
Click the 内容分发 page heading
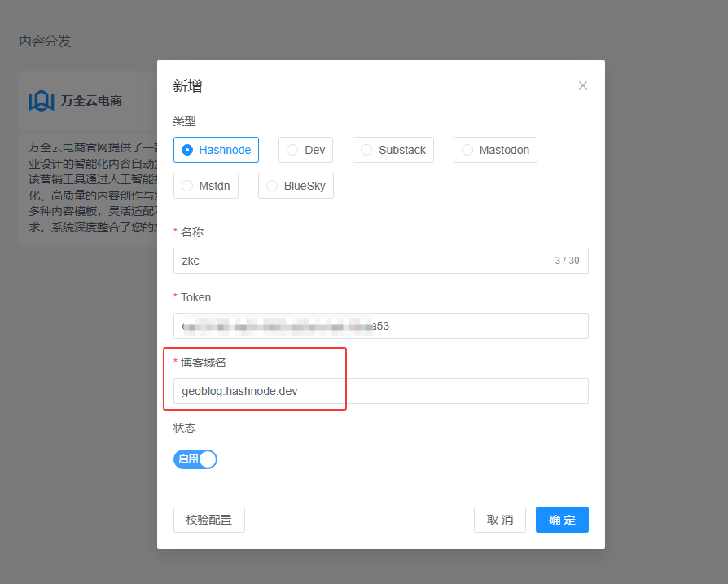click(x=45, y=41)
